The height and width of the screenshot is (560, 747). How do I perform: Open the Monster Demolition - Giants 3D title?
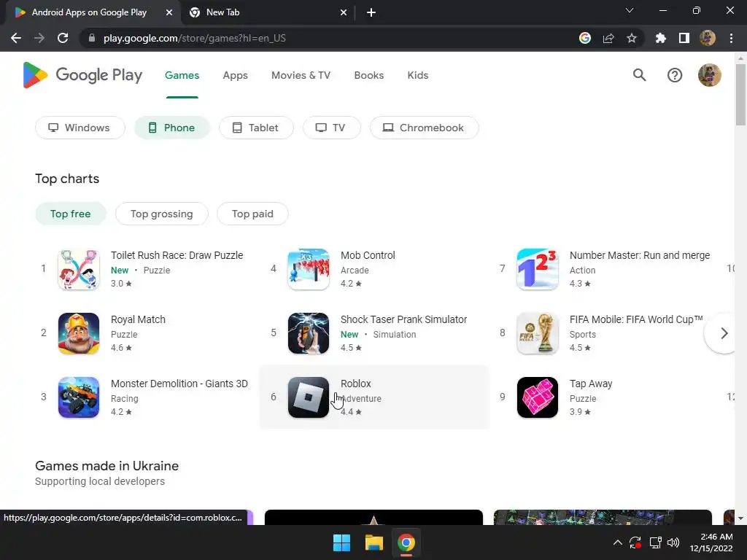click(179, 384)
